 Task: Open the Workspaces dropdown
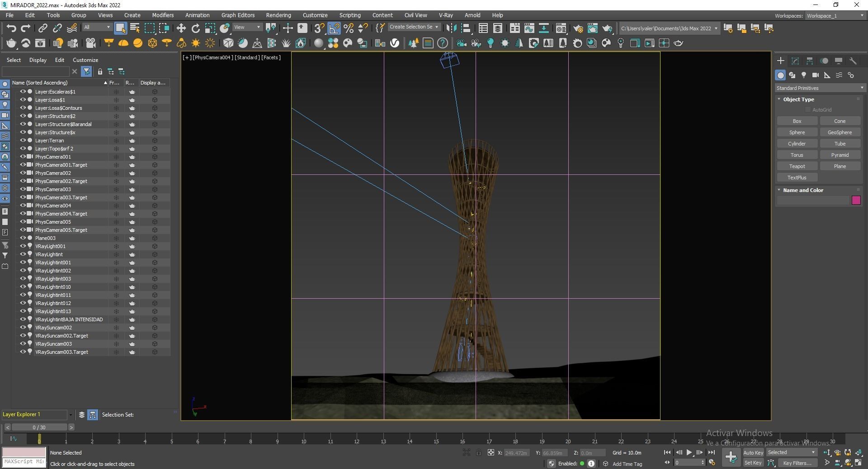coord(835,16)
